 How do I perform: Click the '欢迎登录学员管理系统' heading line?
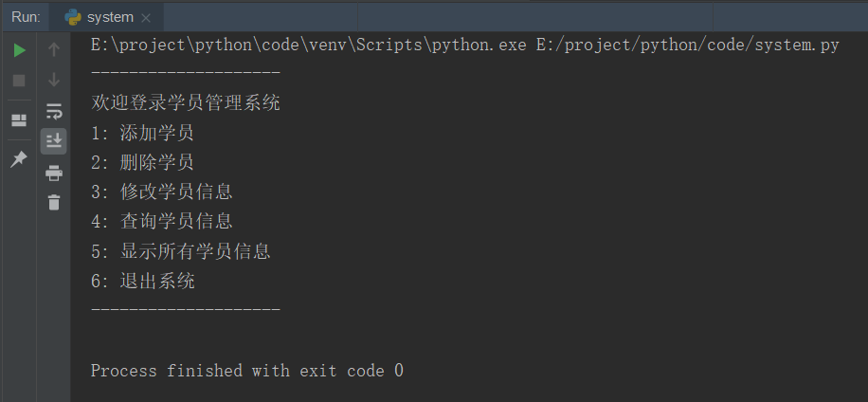(186, 102)
